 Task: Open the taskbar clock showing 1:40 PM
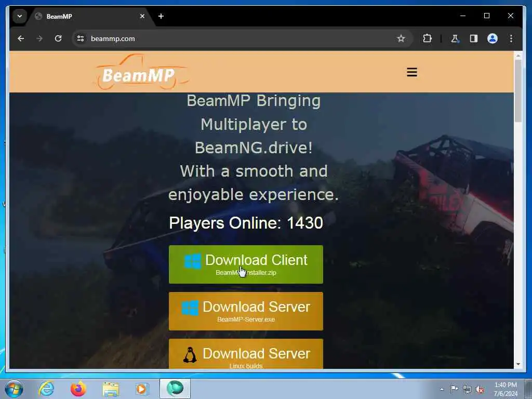[506, 389]
